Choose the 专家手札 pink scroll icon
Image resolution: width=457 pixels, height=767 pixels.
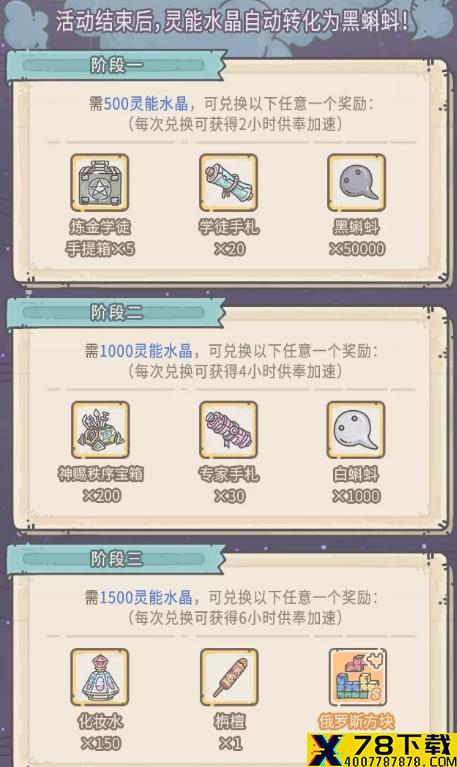[x=228, y=430]
